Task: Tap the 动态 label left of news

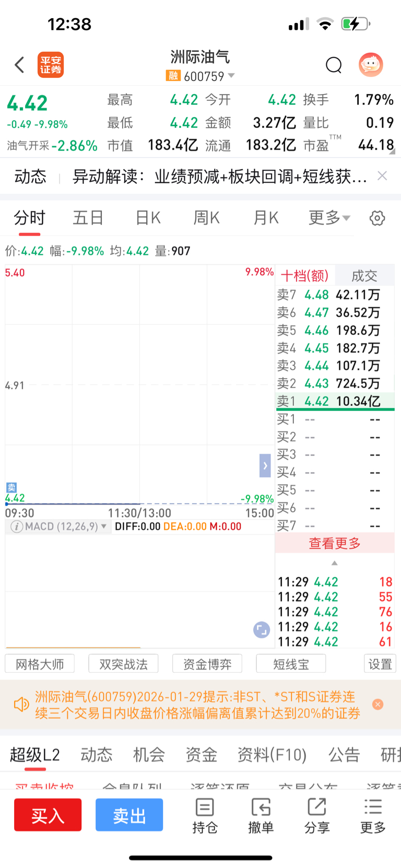Action: click(30, 177)
